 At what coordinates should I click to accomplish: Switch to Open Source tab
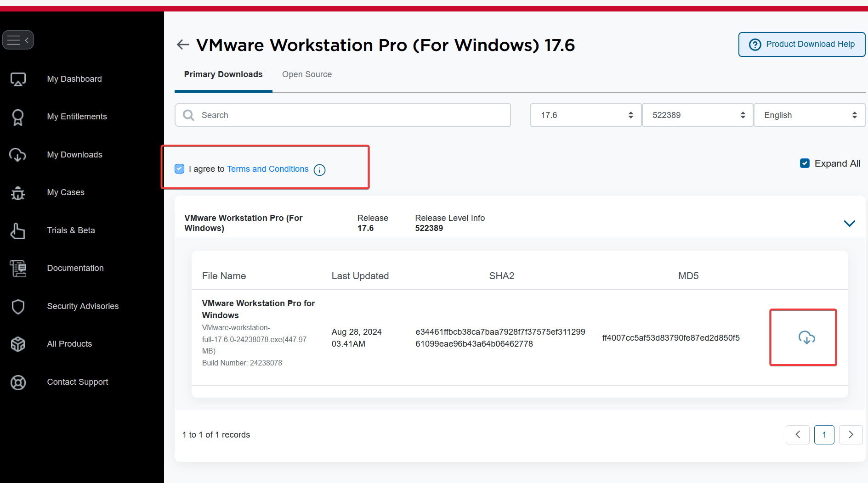tap(307, 74)
